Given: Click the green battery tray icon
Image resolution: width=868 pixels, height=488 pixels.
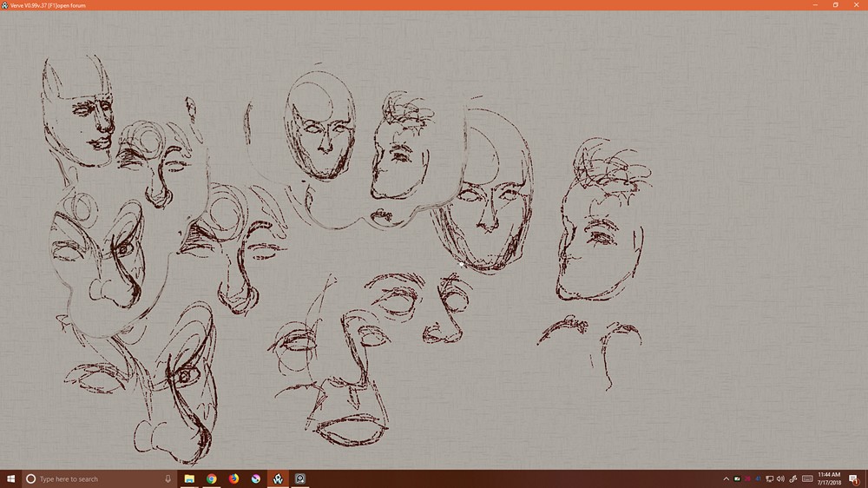Looking at the screenshot, I should (737, 478).
